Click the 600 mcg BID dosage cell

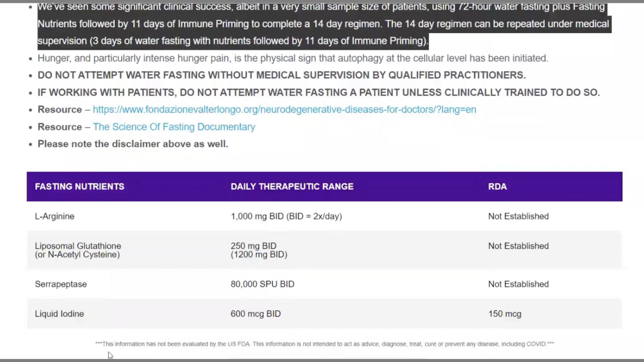pos(256,314)
